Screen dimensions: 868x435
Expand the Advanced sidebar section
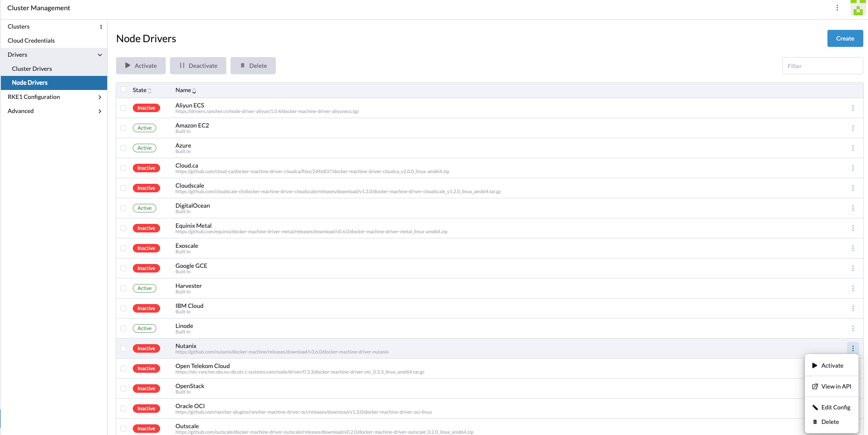click(x=99, y=111)
